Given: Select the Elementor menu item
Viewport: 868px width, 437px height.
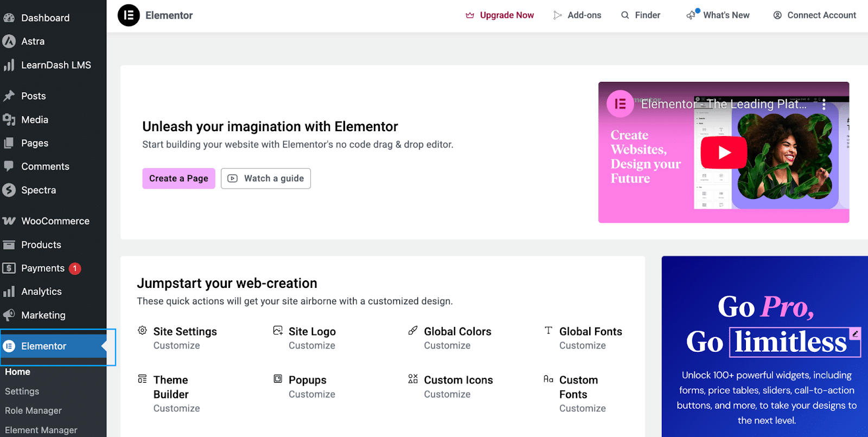Looking at the screenshot, I should pos(53,346).
